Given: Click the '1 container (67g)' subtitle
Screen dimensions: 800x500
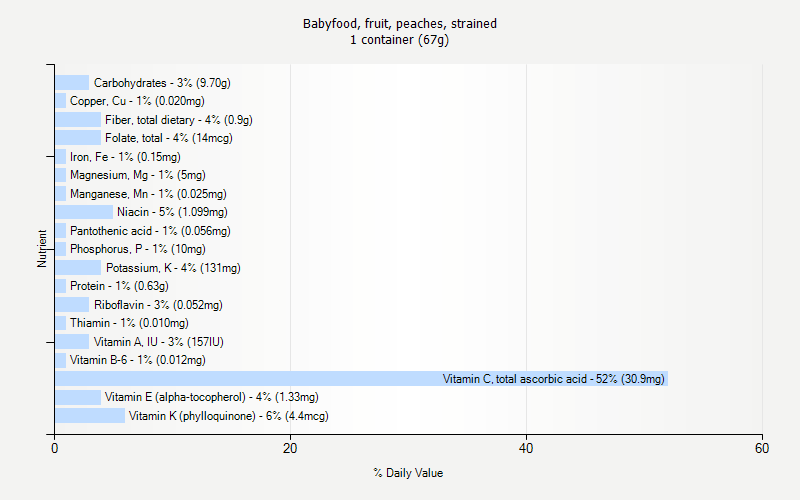Looking at the screenshot, I should click(x=399, y=40).
